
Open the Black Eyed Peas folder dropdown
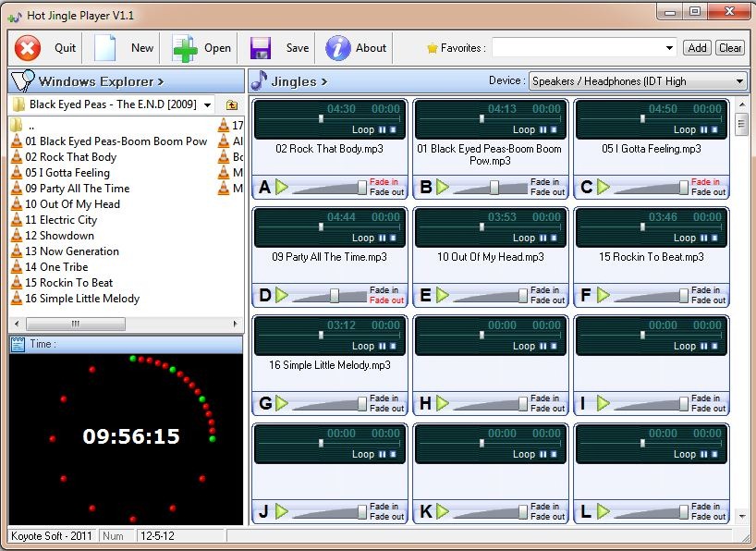coord(206,105)
